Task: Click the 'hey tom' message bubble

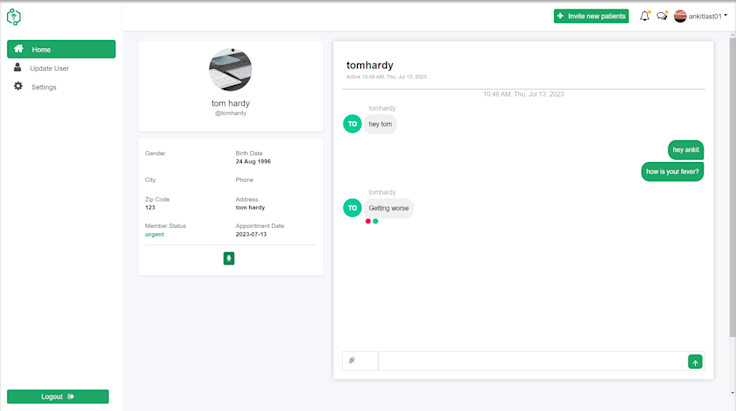Action: click(380, 124)
